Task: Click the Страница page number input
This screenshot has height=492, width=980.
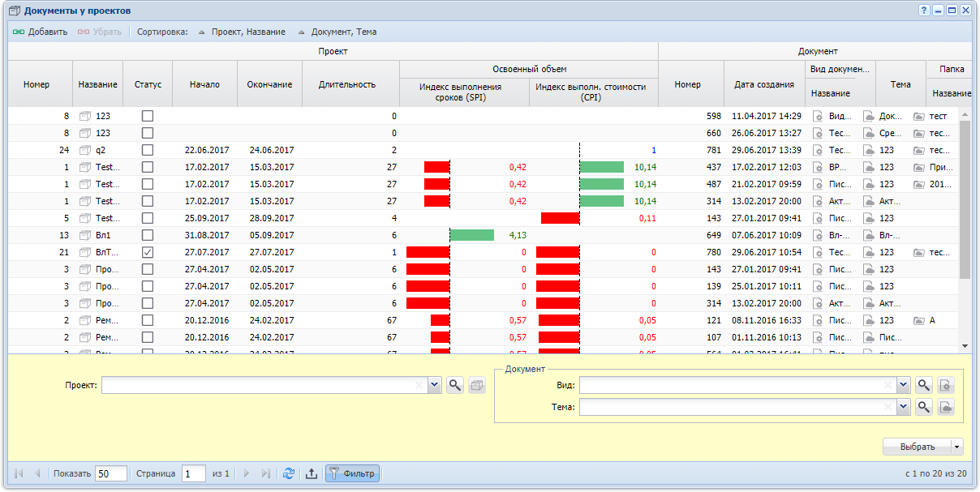Action: coord(194,473)
